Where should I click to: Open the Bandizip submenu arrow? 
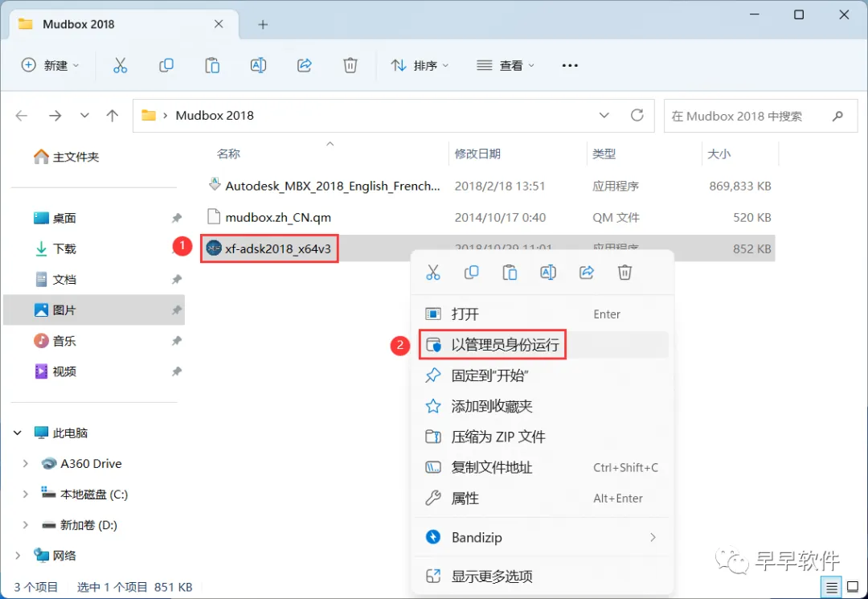653,537
